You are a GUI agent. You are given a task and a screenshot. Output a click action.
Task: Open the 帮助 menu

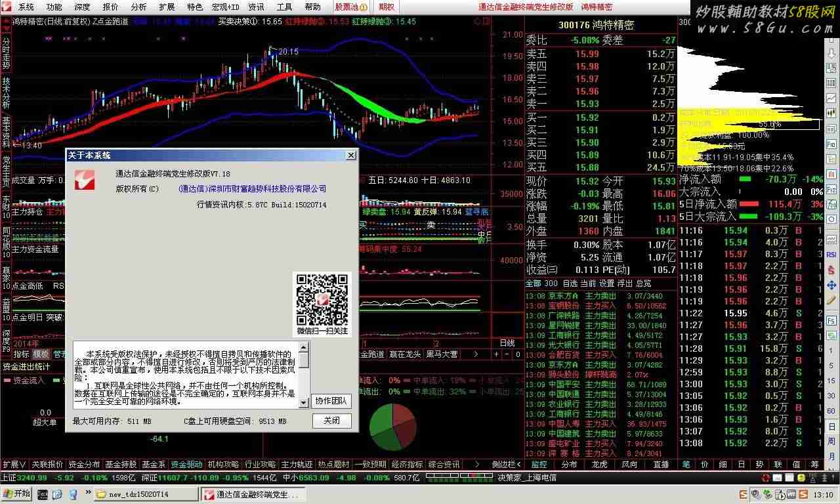(312, 7)
